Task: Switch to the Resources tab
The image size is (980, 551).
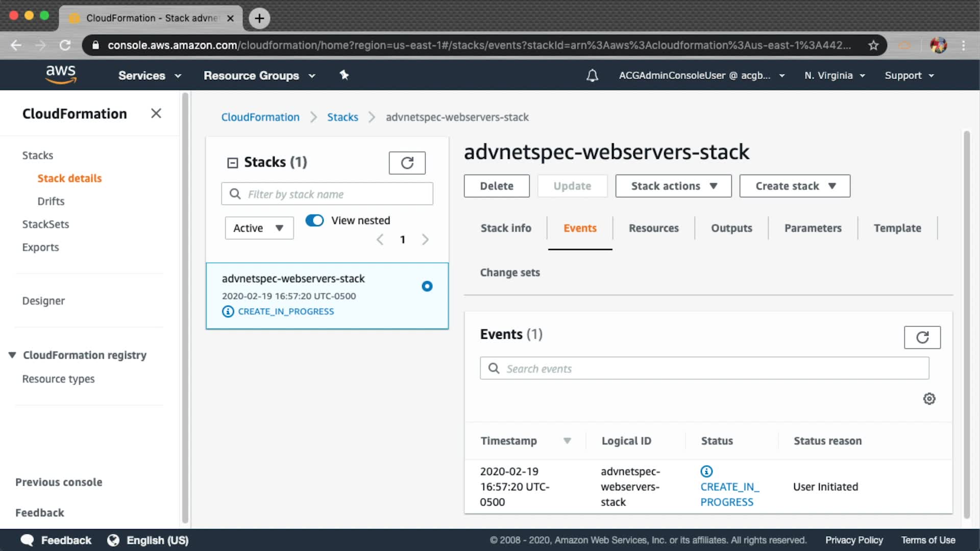Action: [x=653, y=228]
